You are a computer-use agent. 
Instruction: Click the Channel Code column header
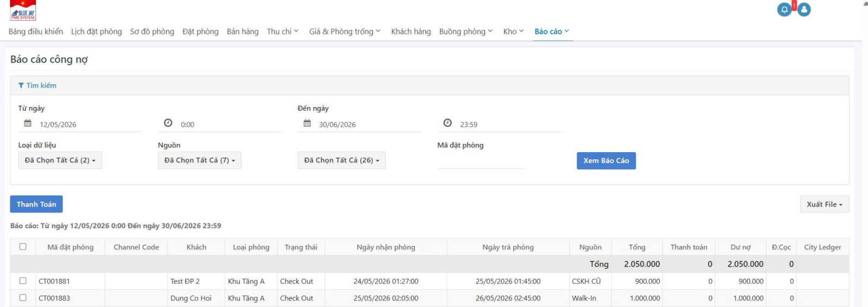(x=136, y=247)
